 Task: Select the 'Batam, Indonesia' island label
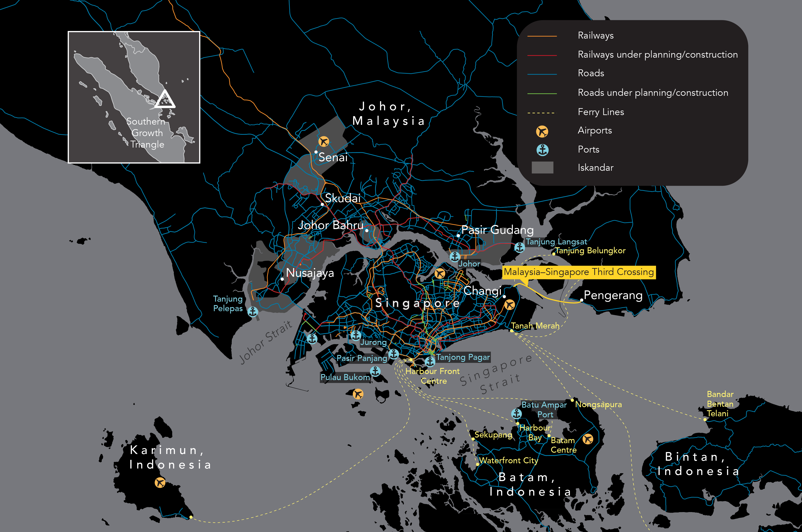(530, 485)
